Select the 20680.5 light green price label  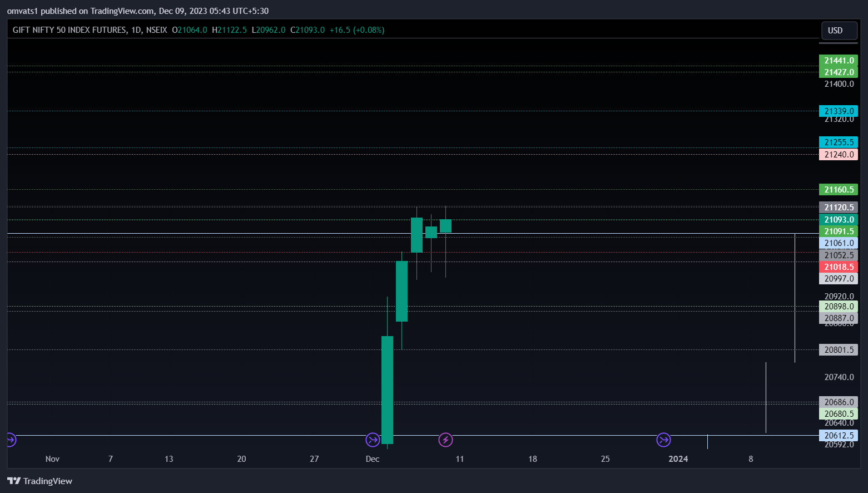click(x=839, y=414)
